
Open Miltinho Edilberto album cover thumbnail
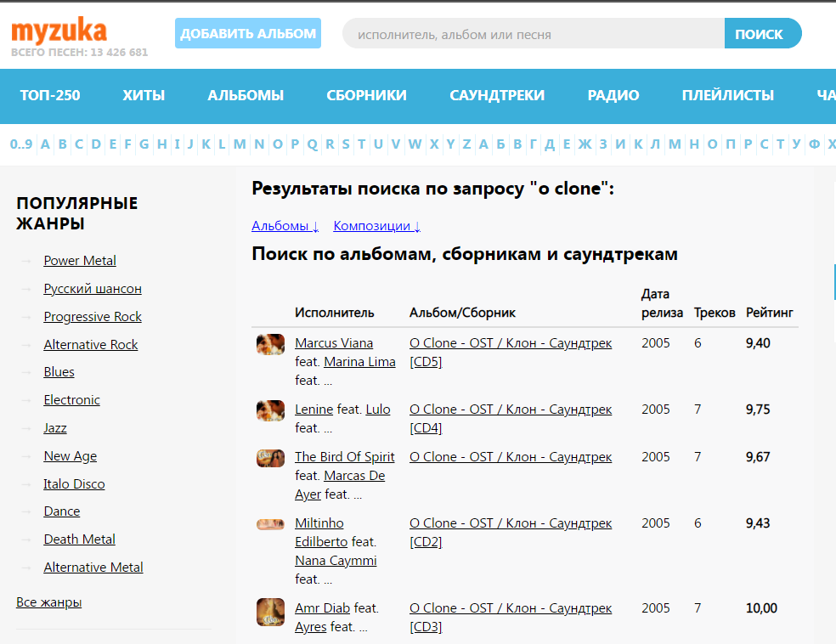[270, 524]
